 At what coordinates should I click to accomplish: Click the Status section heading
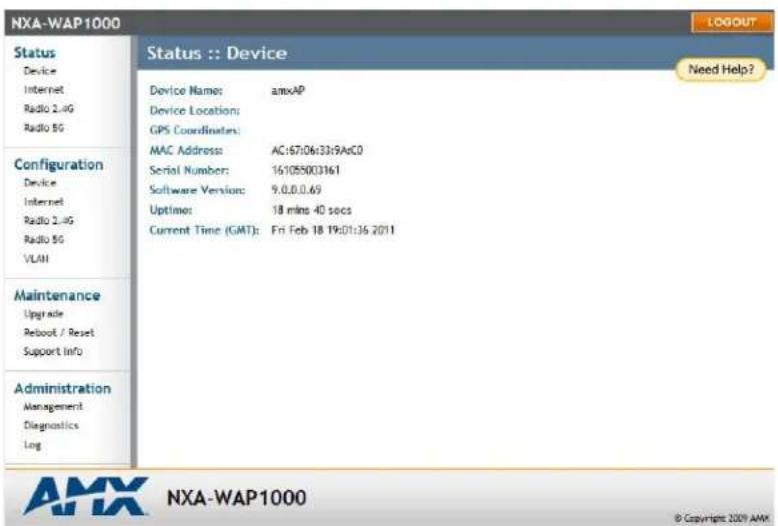(35, 53)
